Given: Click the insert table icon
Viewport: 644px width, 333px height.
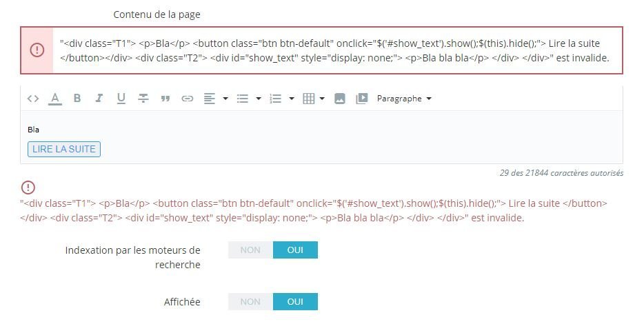Looking at the screenshot, I should click(x=308, y=99).
